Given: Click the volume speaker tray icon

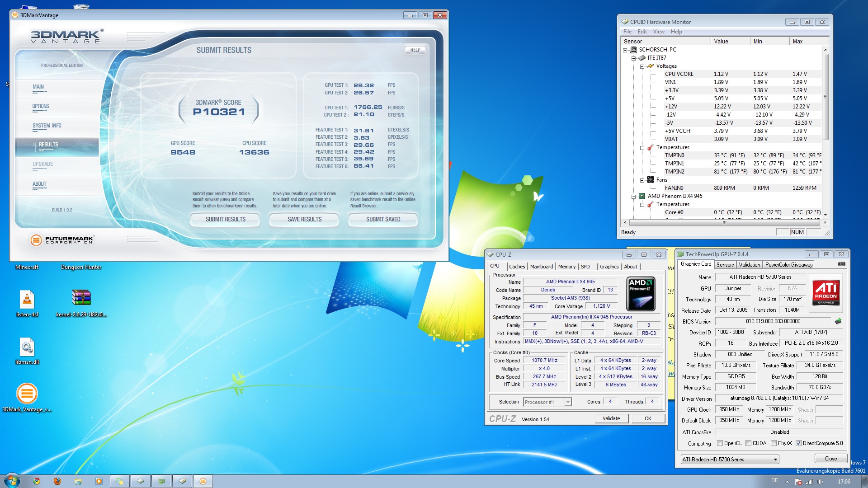Looking at the screenshot, I should [x=820, y=482].
